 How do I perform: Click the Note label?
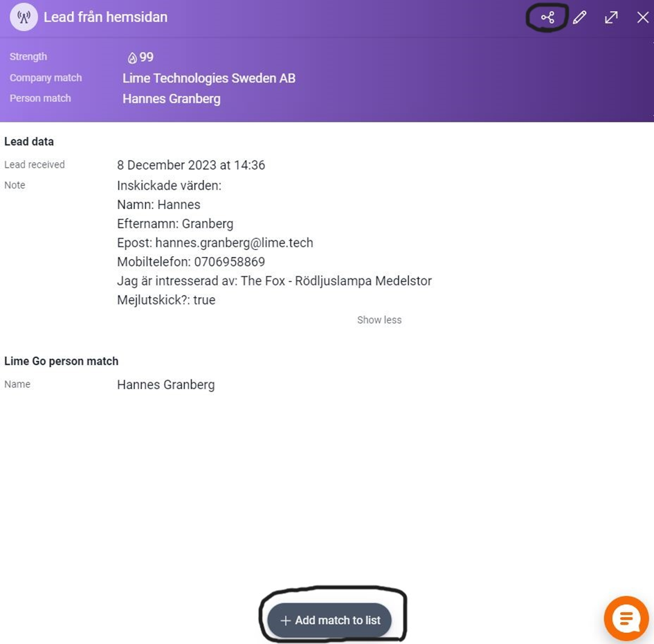[x=15, y=186]
